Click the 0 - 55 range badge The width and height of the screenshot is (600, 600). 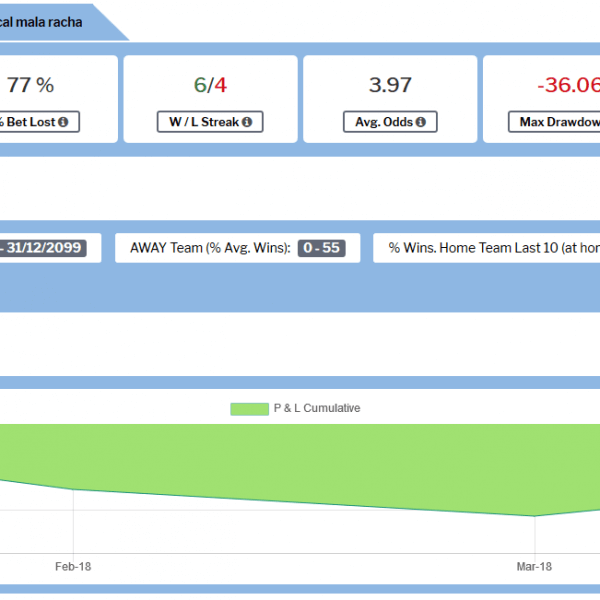[x=321, y=248]
